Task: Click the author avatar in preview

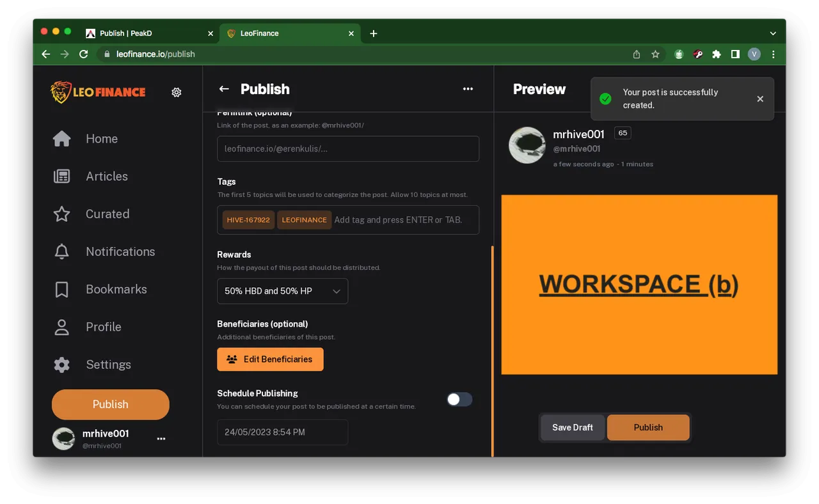Action: (527, 145)
